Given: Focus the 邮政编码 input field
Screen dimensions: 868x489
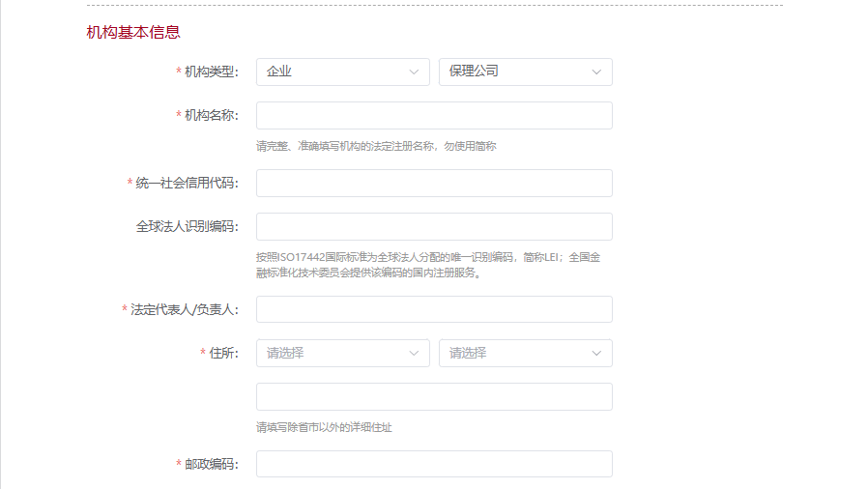Looking at the screenshot, I should (434, 464).
